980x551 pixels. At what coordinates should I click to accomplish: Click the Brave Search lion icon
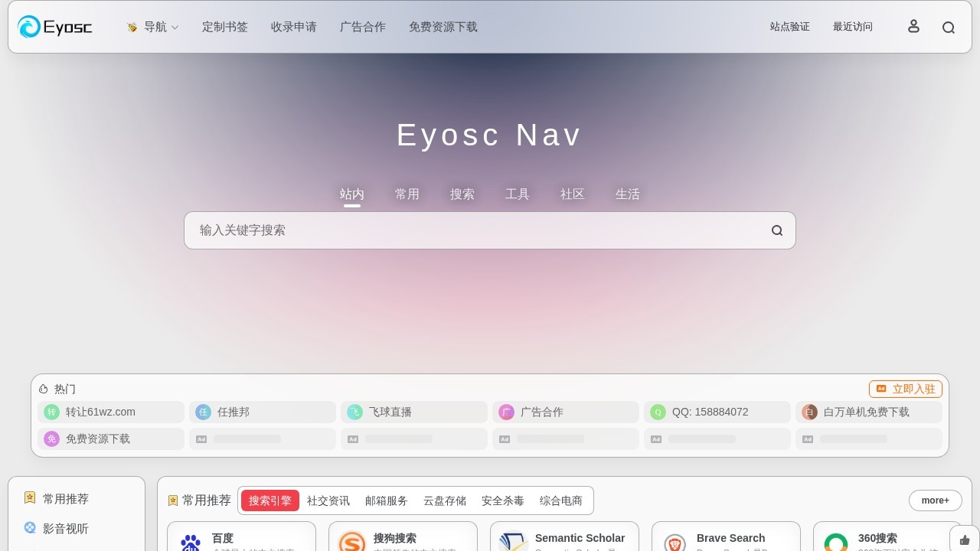click(675, 543)
